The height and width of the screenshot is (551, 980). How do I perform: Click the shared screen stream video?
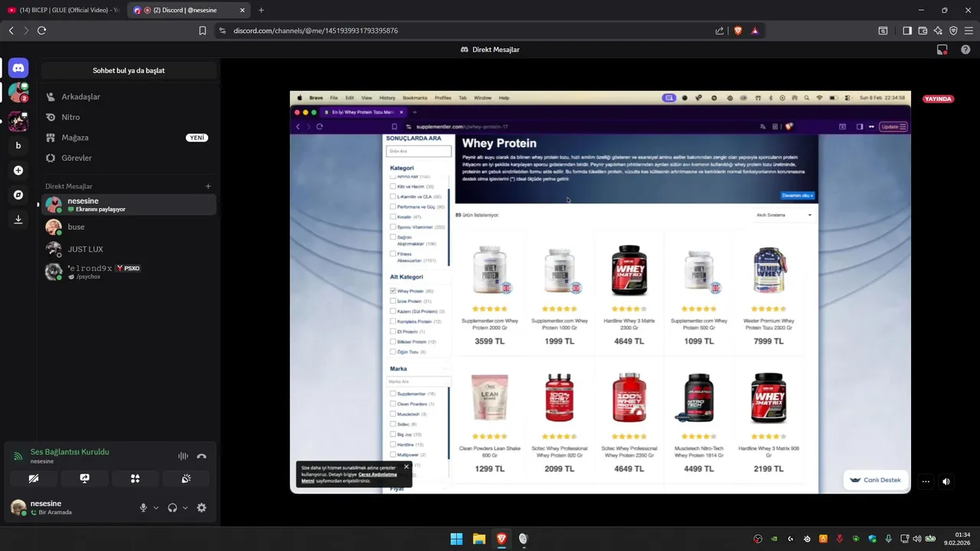click(x=600, y=292)
